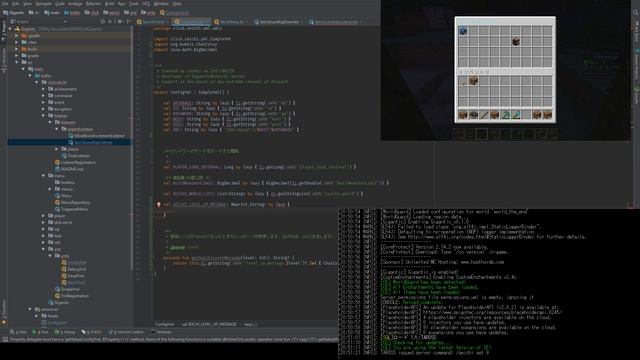Image resolution: width=640 pixels, height=360 pixels.
Task: Select SeichiLevelUpListener in project tree
Action: [93, 142]
